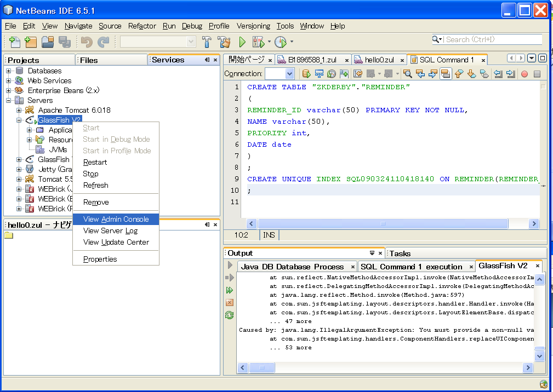
Task: Switch to the hello0.zul editor tab
Action: [x=379, y=60]
